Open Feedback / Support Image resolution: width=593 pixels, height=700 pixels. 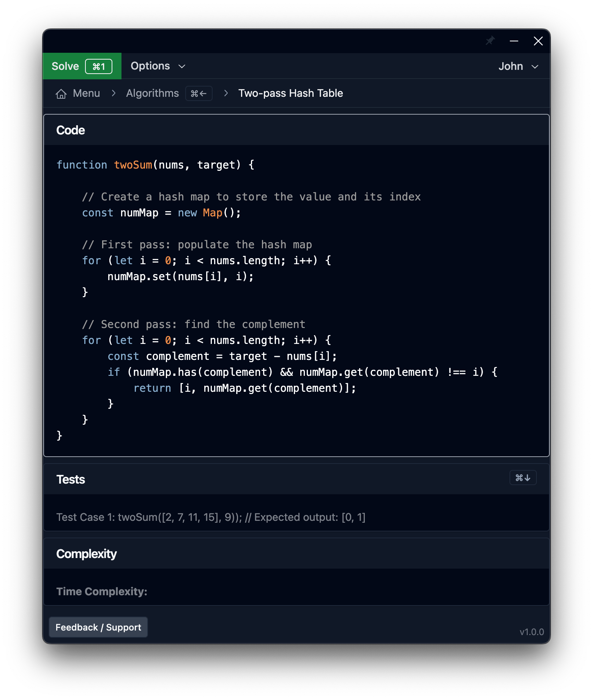pos(98,627)
